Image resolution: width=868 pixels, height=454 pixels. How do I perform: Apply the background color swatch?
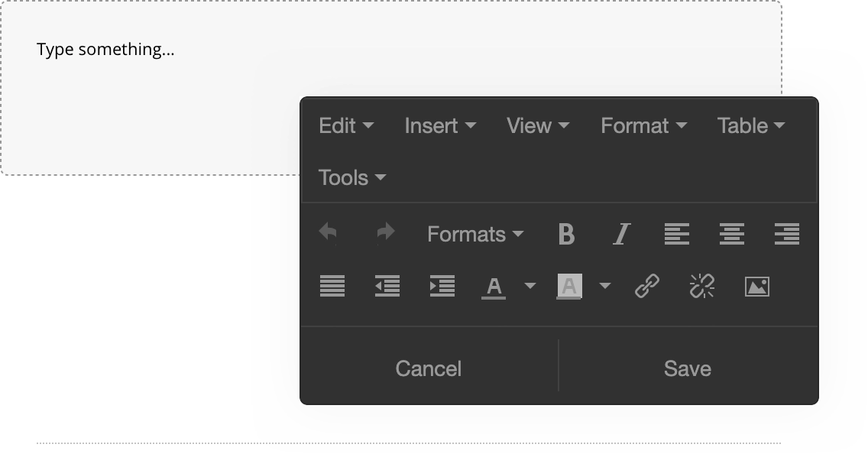(x=569, y=287)
